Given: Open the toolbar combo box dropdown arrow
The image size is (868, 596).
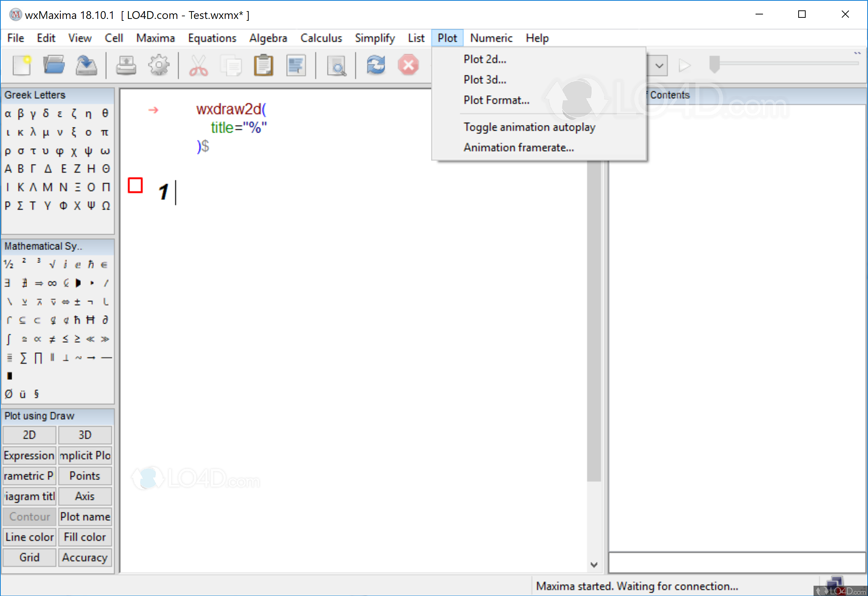Looking at the screenshot, I should (x=659, y=66).
